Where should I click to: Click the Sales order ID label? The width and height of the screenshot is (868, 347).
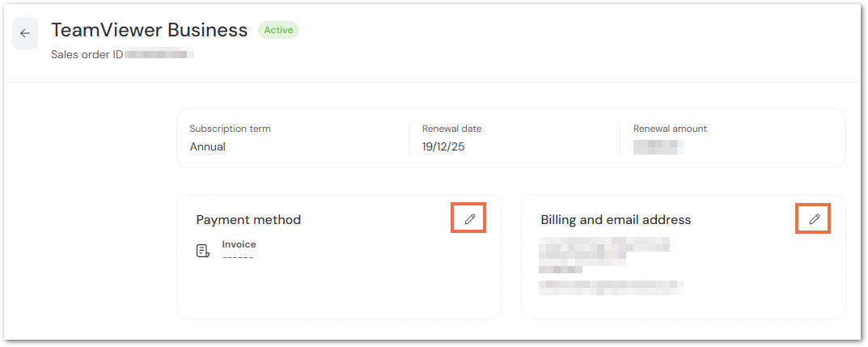pyautogui.click(x=87, y=55)
